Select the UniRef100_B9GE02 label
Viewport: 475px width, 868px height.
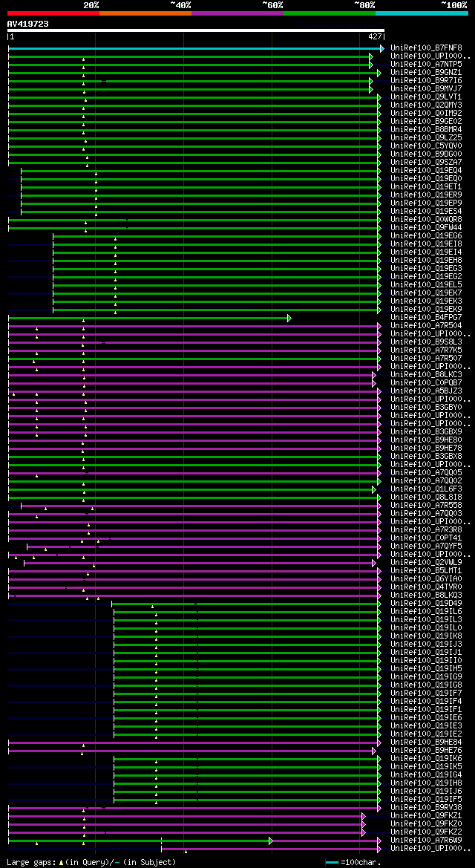(x=426, y=121)
